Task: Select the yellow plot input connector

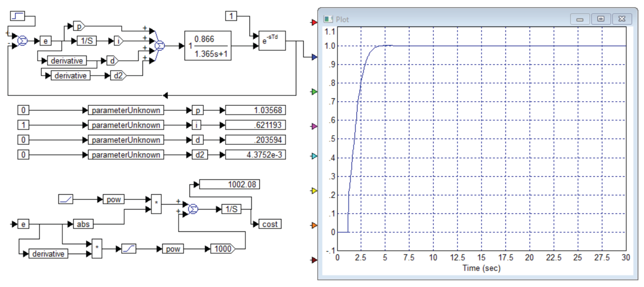Action: (314, 191)
